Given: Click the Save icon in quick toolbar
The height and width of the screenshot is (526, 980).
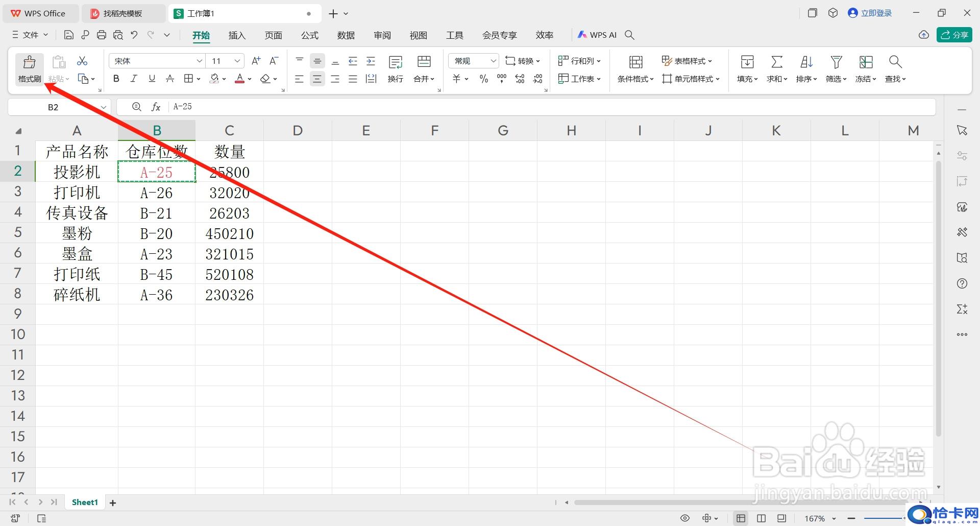Looking at the screenshot, I should (69, 35).
